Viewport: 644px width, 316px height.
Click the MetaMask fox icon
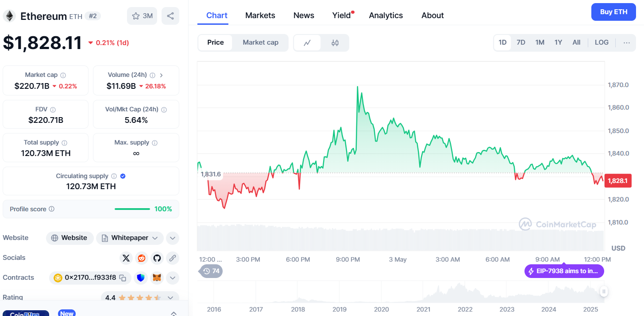[157, 278]
